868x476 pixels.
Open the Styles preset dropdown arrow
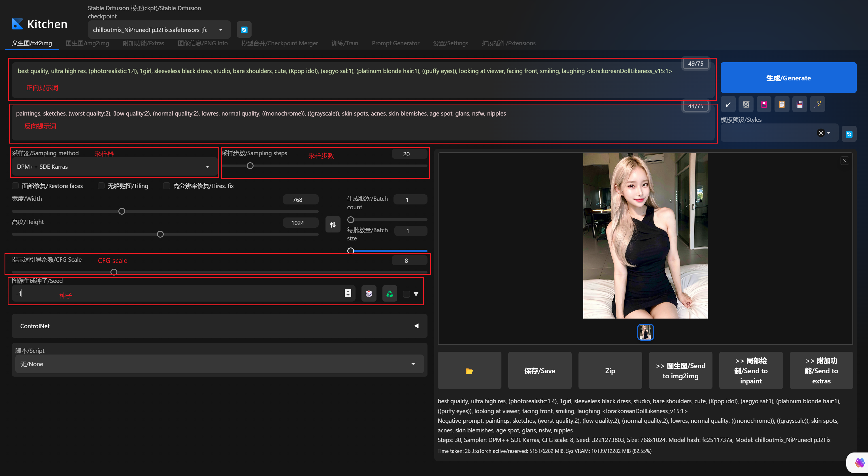(829, 133)
